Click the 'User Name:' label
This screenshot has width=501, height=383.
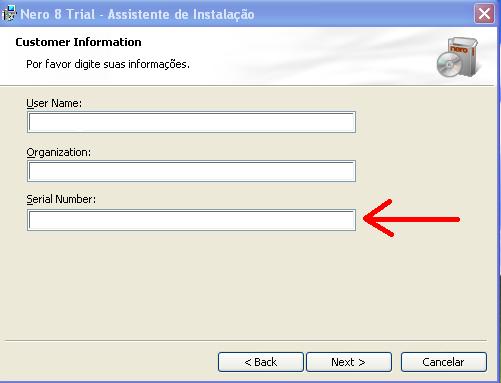54,103
